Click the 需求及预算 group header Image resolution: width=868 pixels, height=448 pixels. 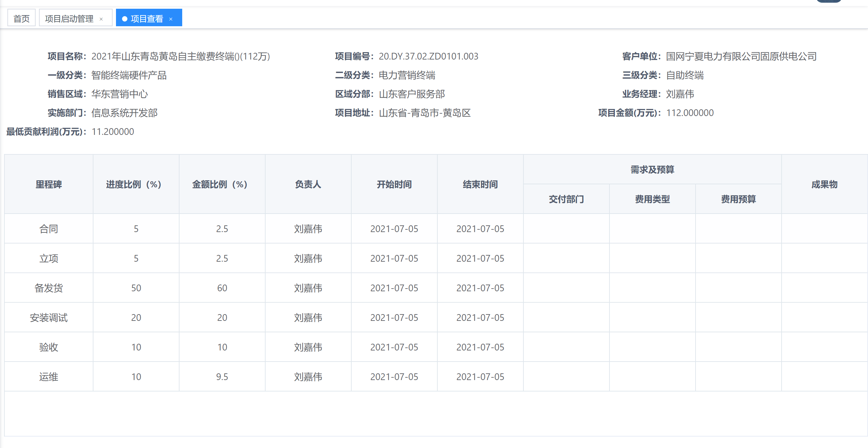click(652, 170)
